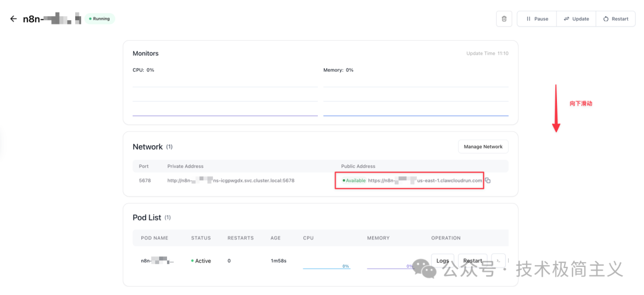Screen dimensions: 644x295
Task: Click the pod name starting with n8n-
Action: click(x=157, y=261)
